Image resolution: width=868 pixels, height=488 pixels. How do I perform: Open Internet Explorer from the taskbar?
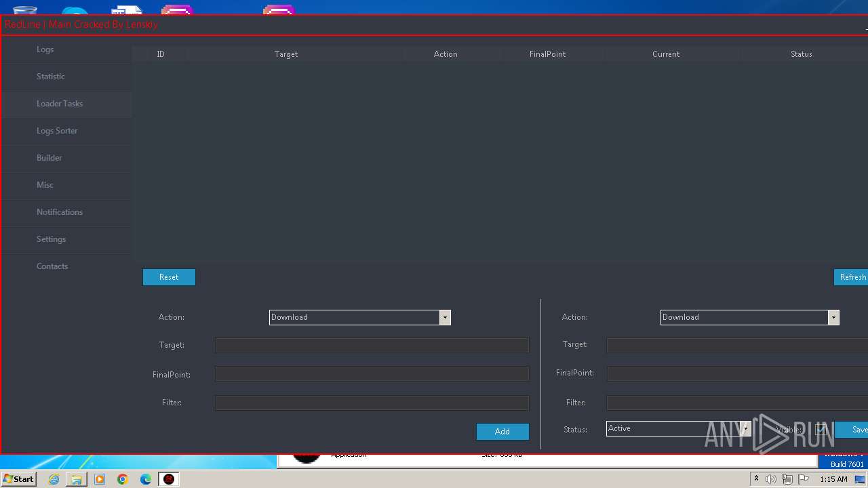tap(54, 479)
